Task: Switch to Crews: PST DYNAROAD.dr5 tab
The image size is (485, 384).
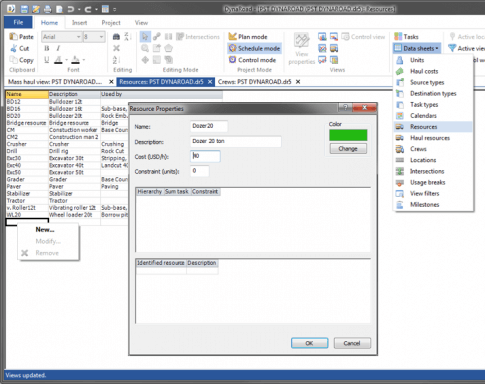Action: (x=255, y=82)
